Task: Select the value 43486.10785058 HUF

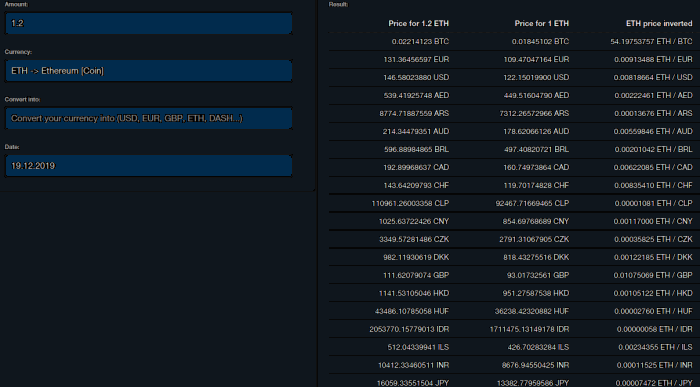Action: tap(412, 311)
